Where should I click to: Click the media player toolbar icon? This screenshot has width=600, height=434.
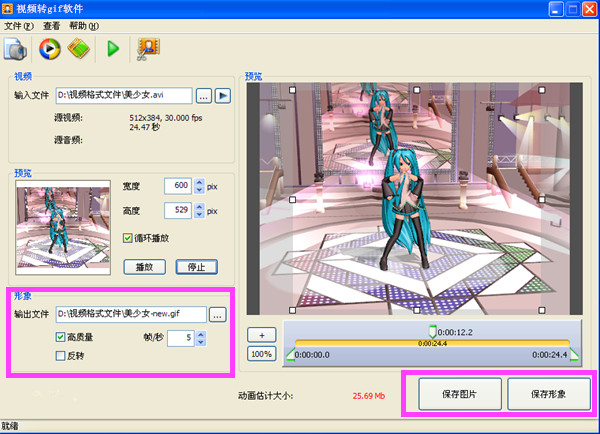(50, 49)
